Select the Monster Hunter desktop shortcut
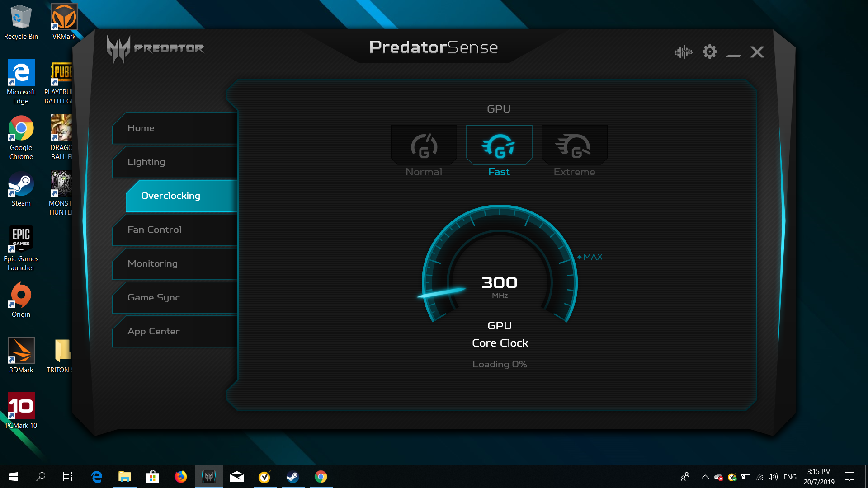Viewport: 868px width, 488px height. [x=61, y=193]
